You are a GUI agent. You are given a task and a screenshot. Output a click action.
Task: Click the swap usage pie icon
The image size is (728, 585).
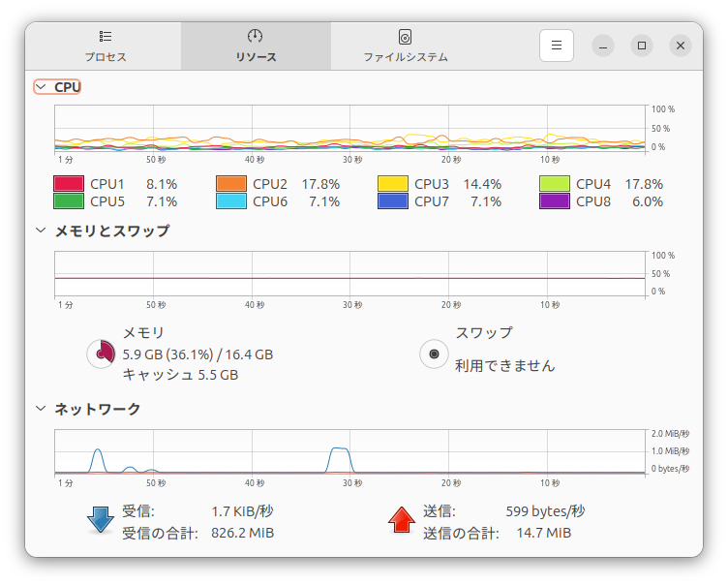434,354
